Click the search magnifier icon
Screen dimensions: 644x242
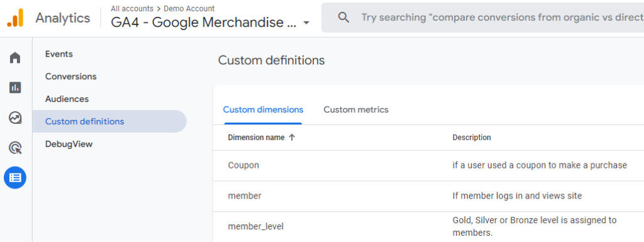pyautogui.click(x=343, y=17)
